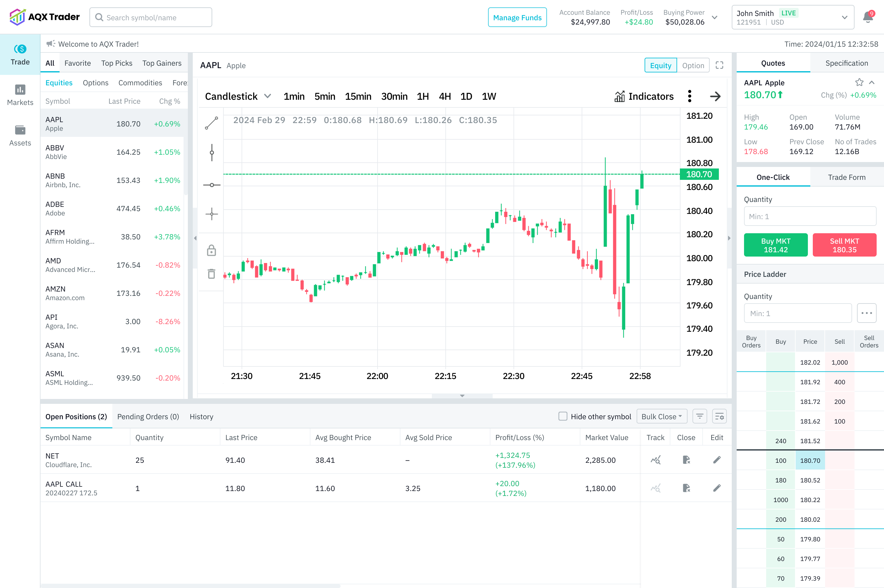Click the Price Ladder Quantity input
The width and height of the screenshot is (884, 588).
pos(798,313)
